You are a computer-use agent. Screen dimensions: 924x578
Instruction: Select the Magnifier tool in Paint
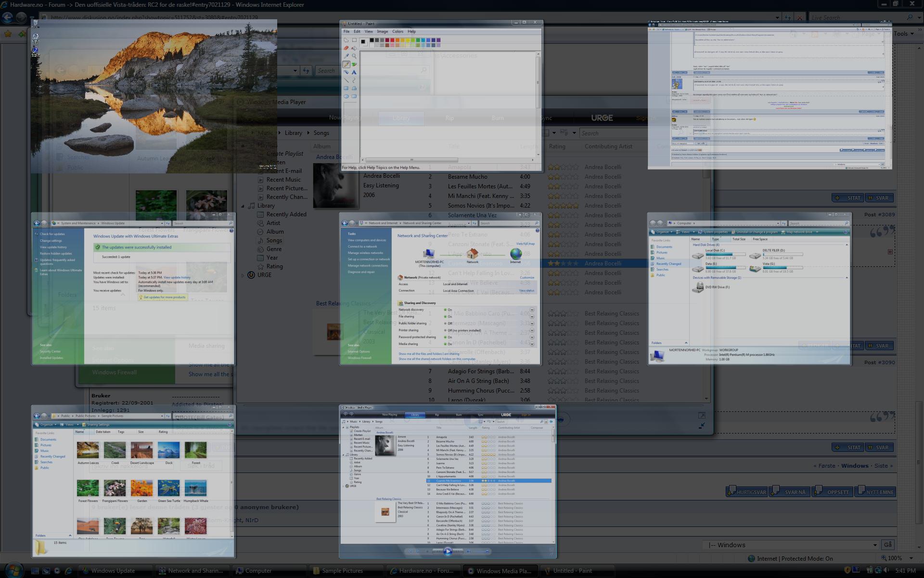tap(354, 56)
